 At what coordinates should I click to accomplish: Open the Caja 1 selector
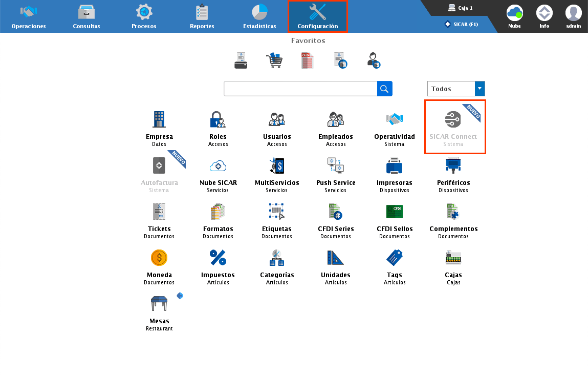(x=460, y=8)
